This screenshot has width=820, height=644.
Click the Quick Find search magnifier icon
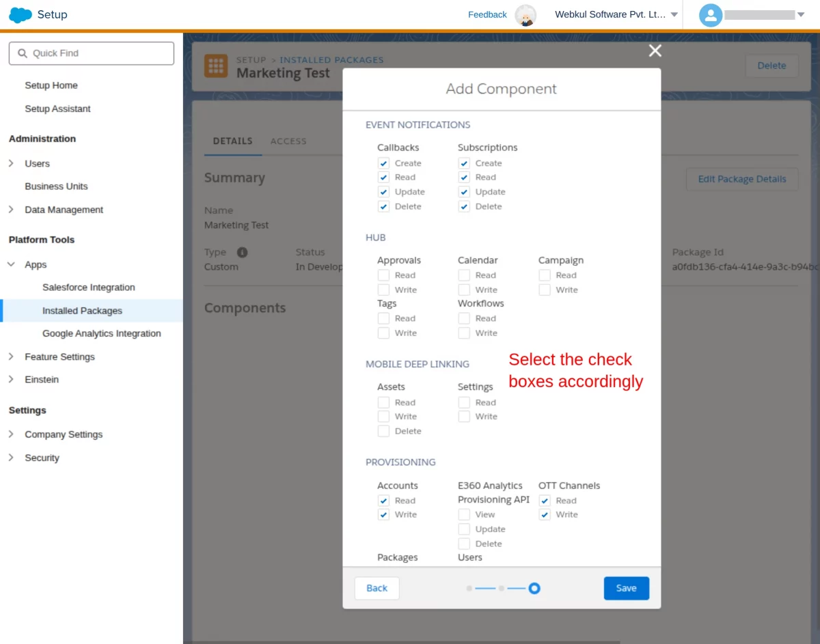(23, 53)
